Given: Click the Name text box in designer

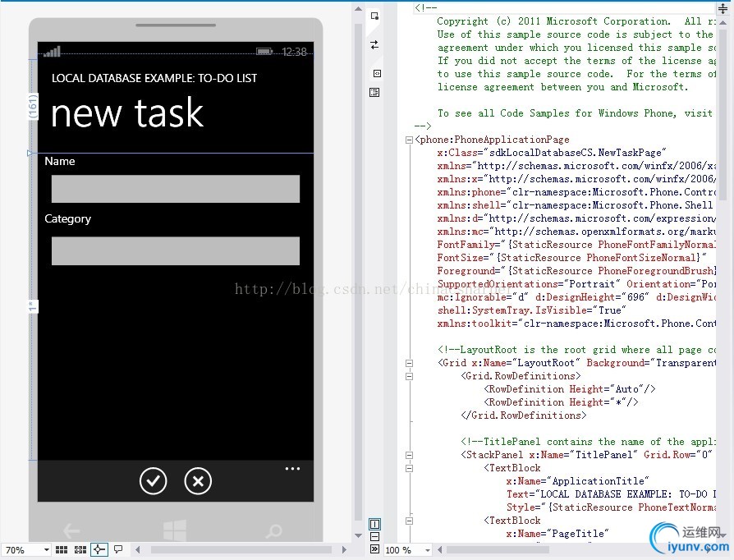Looking at the screenshot, I should point(176,189).
